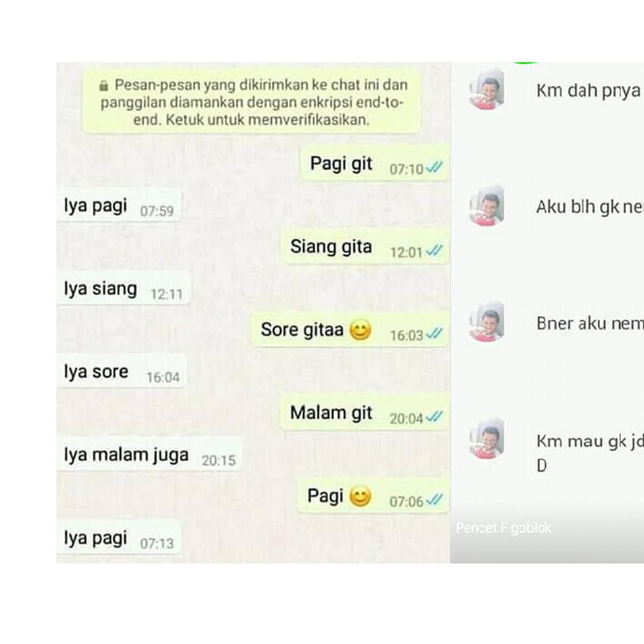644x644 pixels.
Task: Select the 'Iya sore' reply bubble
Action: click(x=122, y=372)
